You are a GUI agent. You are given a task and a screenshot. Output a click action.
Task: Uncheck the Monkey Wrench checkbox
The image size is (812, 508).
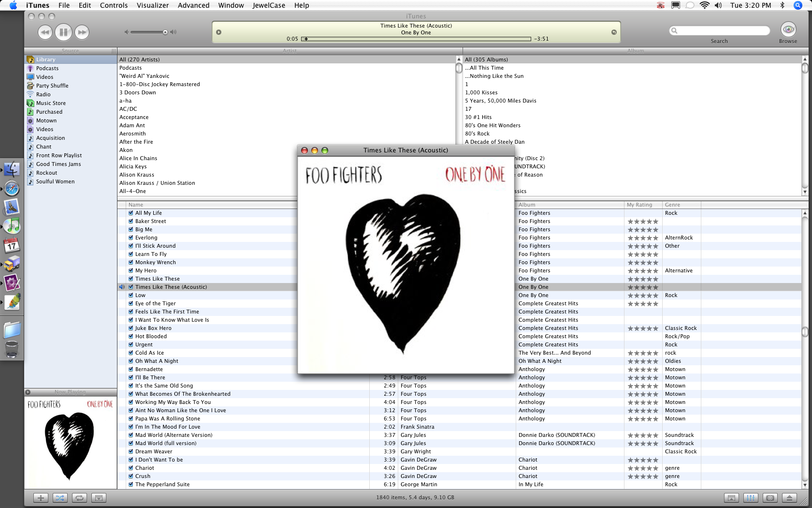click(x=131, y=262)
